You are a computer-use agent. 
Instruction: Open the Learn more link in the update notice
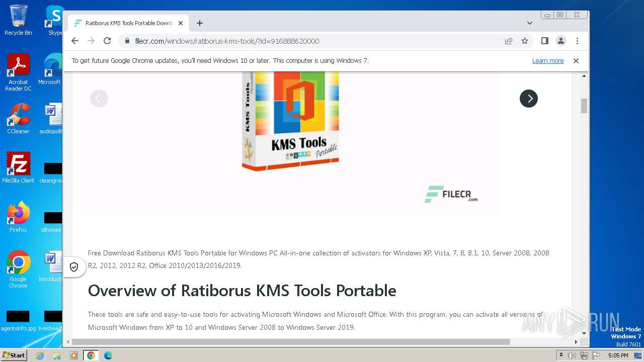(548, 60)
